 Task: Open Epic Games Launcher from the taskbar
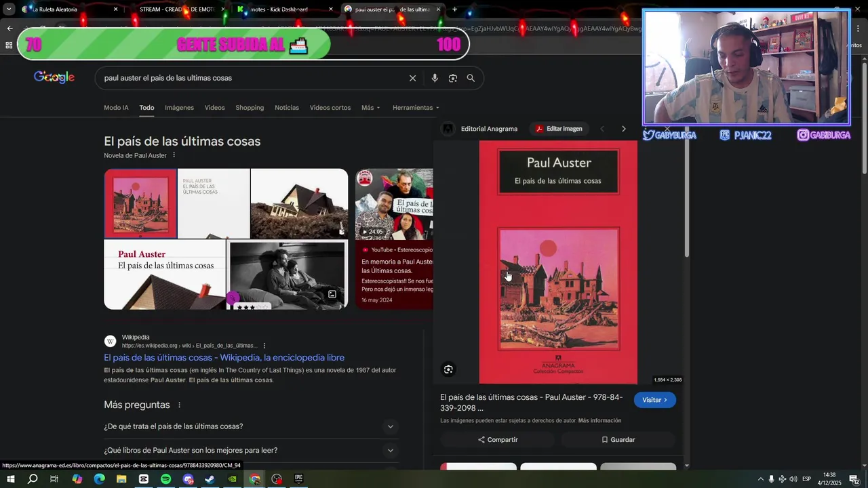[x=298, y=479]
